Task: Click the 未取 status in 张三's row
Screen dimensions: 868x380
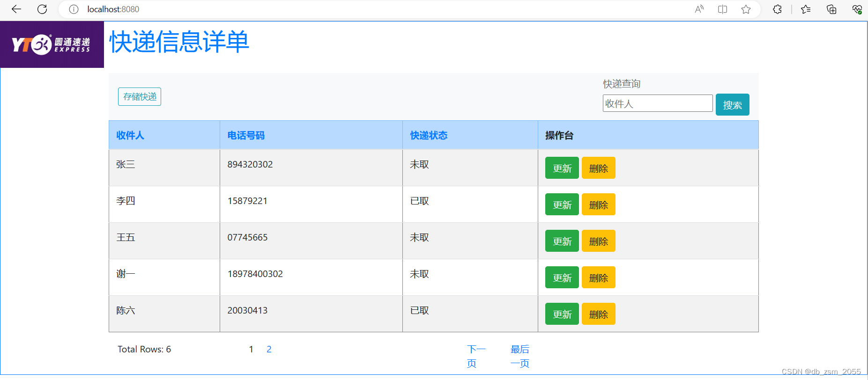Action: pos(419,164)
